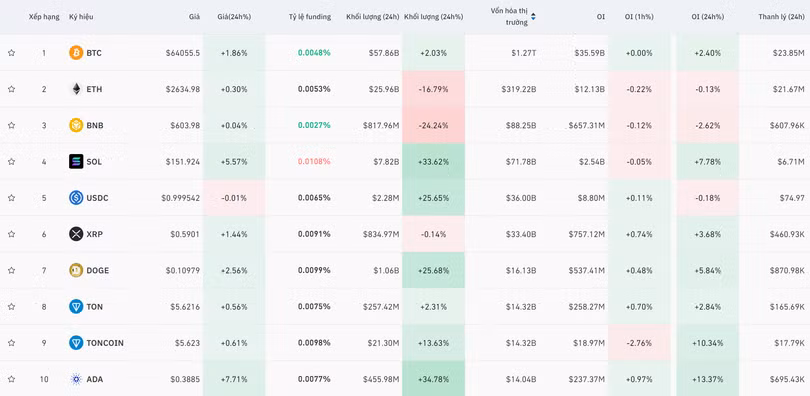Favorite ETH with its star
This screenshot has height=396, width=810.
click(11, 89)
